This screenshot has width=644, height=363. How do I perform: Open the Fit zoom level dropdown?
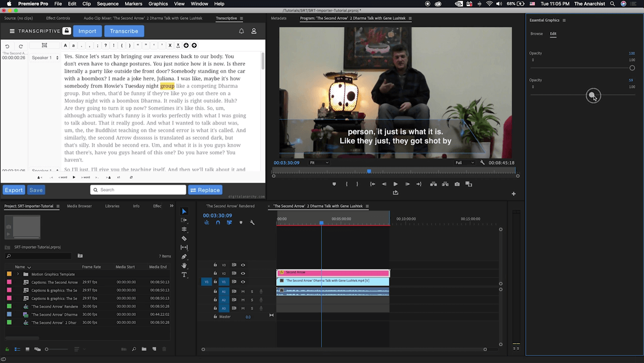tap(319, 163)
